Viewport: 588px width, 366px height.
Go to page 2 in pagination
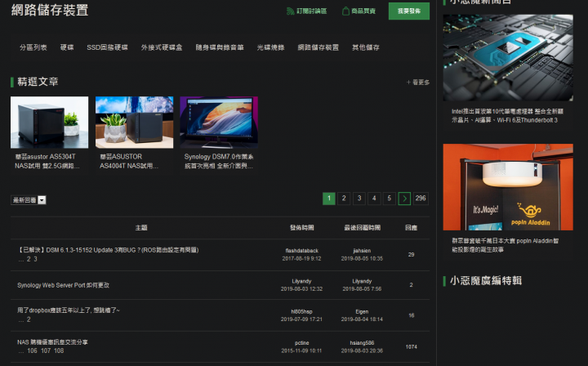344,199
